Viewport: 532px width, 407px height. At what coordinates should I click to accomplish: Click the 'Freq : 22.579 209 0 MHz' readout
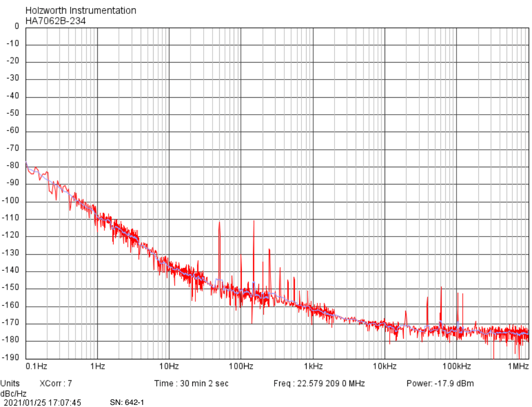pyautogui.click(x=319, y=383)
